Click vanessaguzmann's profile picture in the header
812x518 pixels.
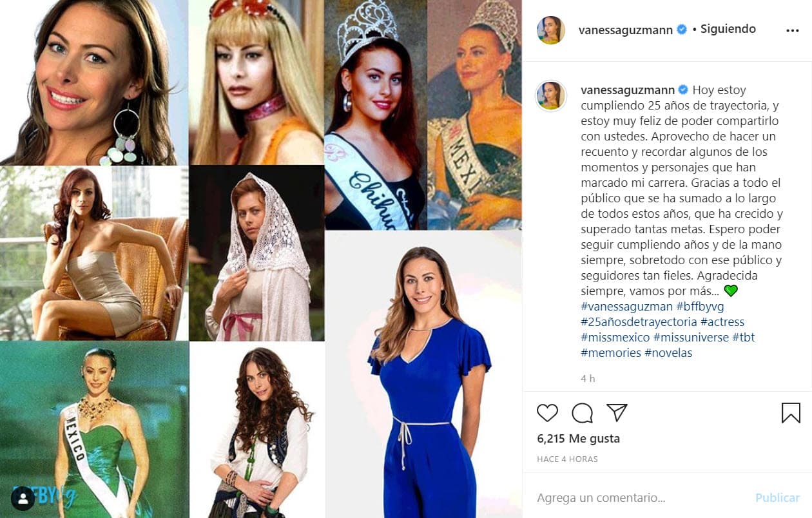point(551,28)
